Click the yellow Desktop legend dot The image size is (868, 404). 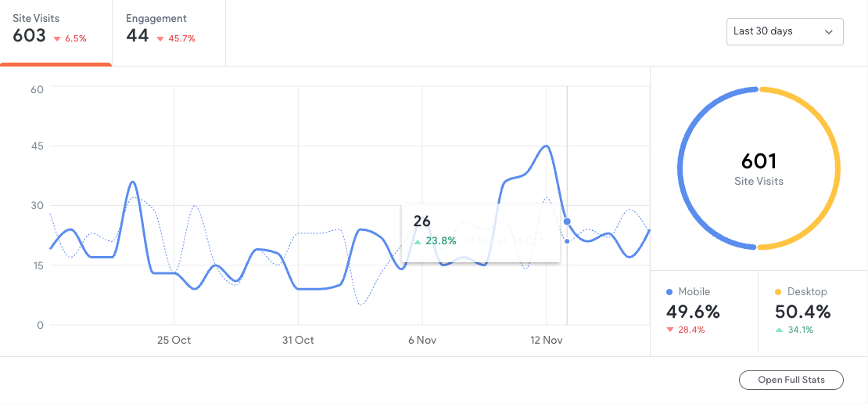(x=778, y=291)
